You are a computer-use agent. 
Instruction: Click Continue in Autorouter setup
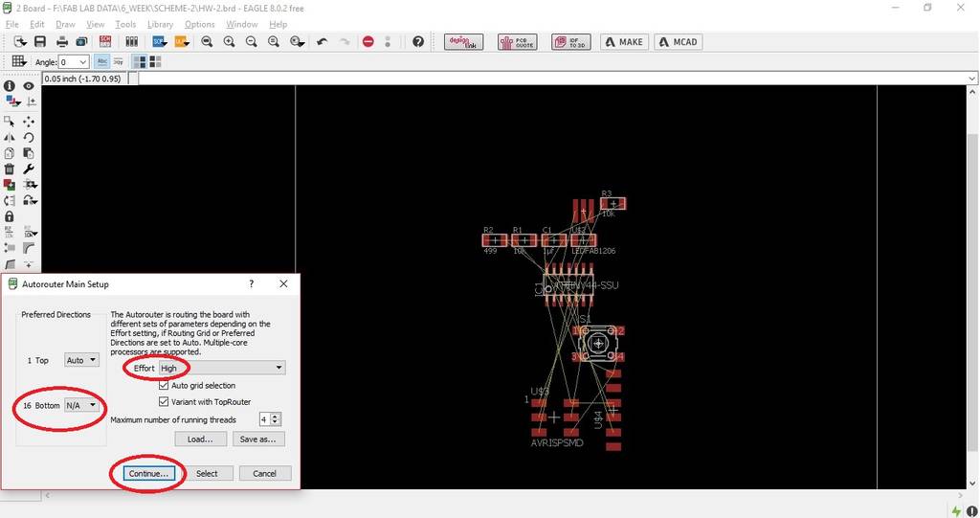pyautogui.click(x=148, y=474)
